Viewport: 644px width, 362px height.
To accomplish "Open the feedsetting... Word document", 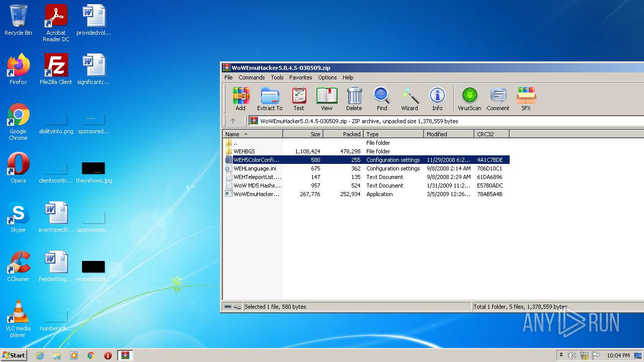I will tap(56, 266).
